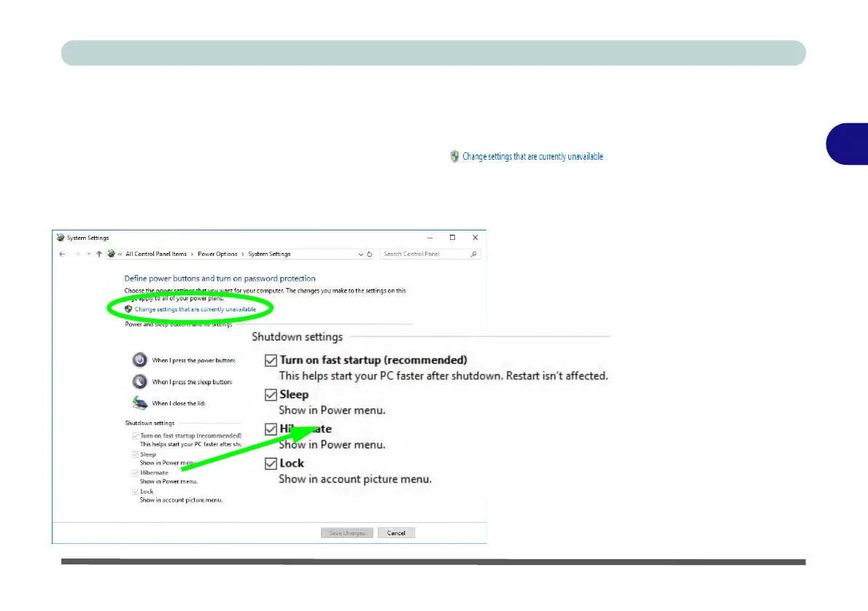Click the Save changes button

(347, 533)
